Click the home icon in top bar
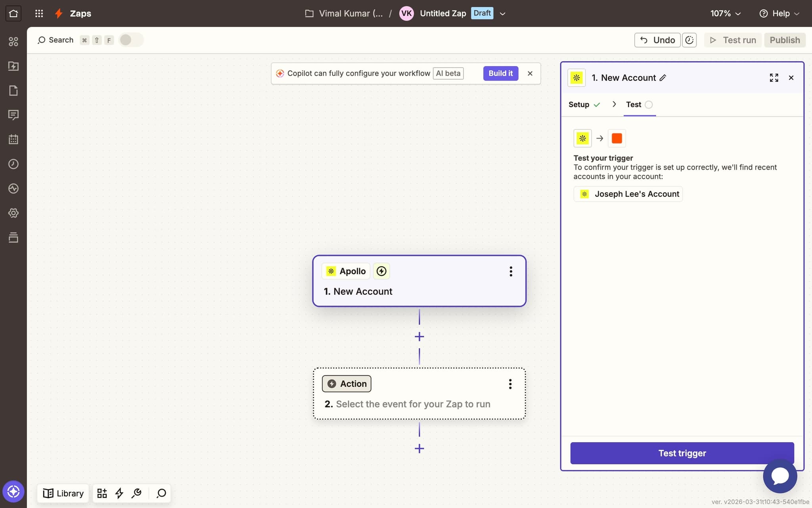This screenshot has height=508, width=812. point(13,13)
